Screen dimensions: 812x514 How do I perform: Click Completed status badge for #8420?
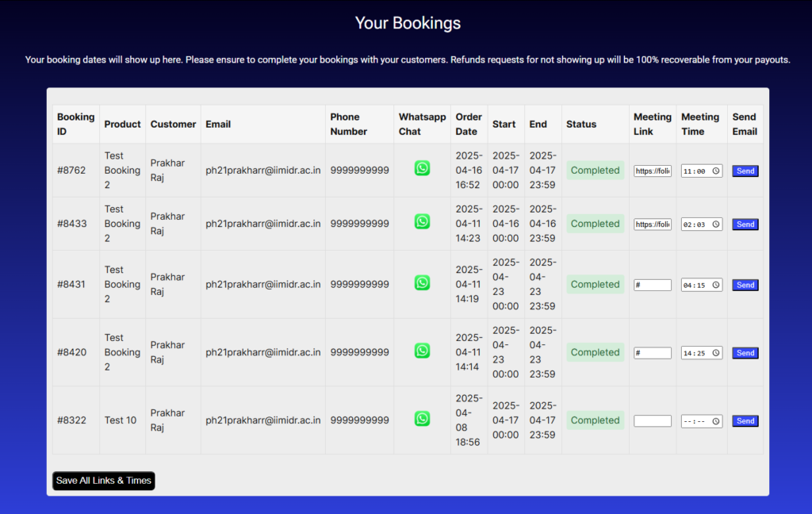tap(595, 352)
